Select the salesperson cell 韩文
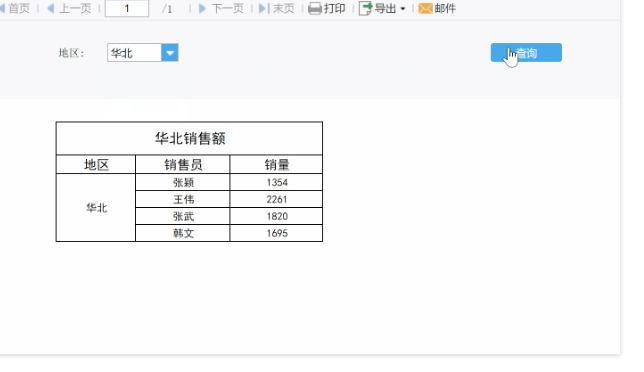 click(183, 233)
